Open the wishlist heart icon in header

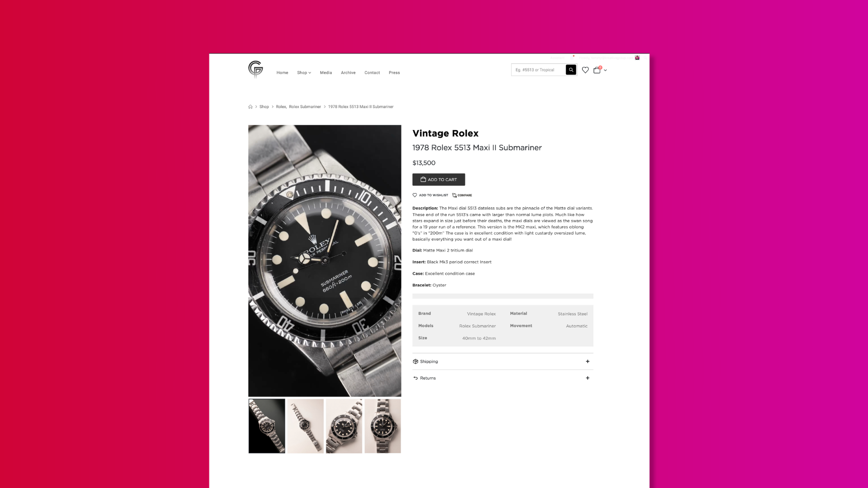[x=585, y=70]
